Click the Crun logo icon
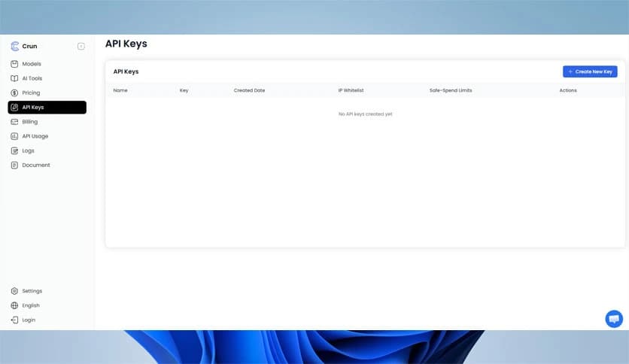The height and width of the screenshot is (364, 629). pyautogui.click(x=15, y=46)
